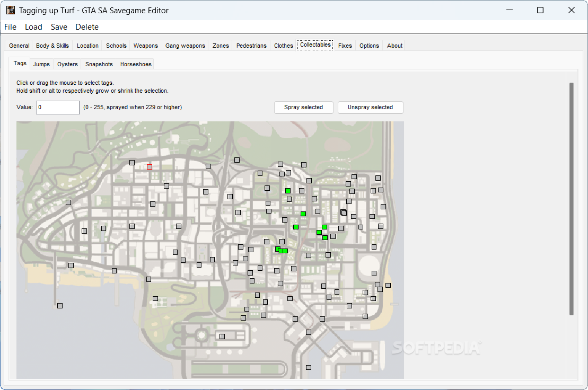Select the Collectables tab

click(x=315, y=45)
